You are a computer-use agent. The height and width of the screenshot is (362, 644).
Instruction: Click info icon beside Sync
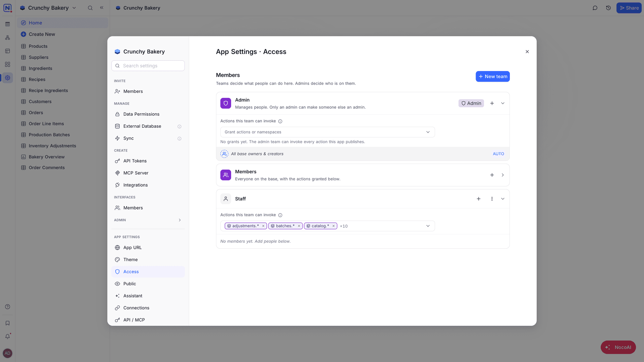click(179, 138)
